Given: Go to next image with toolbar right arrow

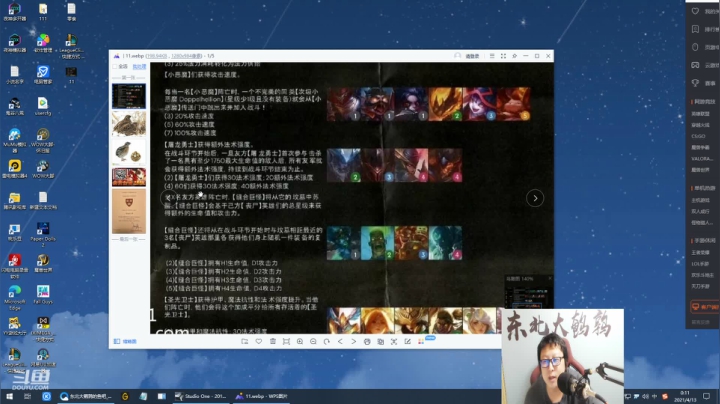Looking at the screenshot, I should 354,341.
